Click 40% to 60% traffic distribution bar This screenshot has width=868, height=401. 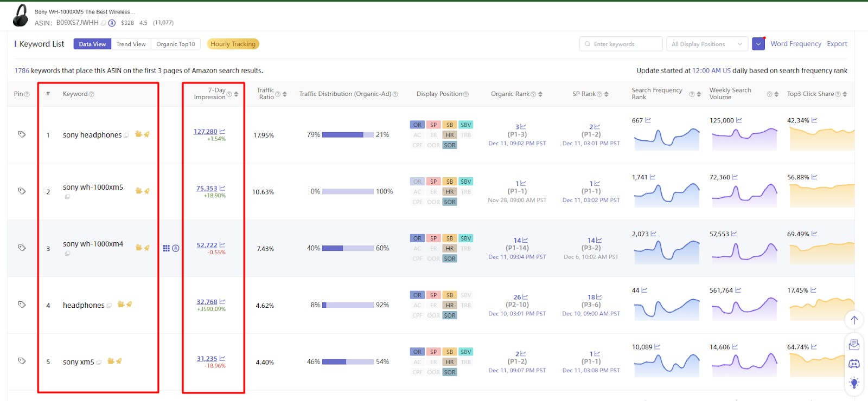click(x=348, y=248)
